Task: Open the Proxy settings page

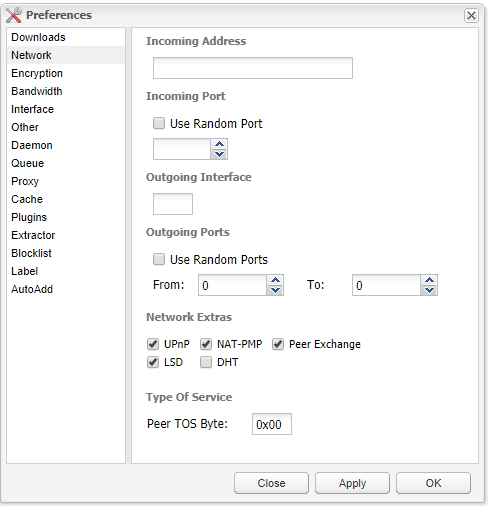Action: point(66,181)
